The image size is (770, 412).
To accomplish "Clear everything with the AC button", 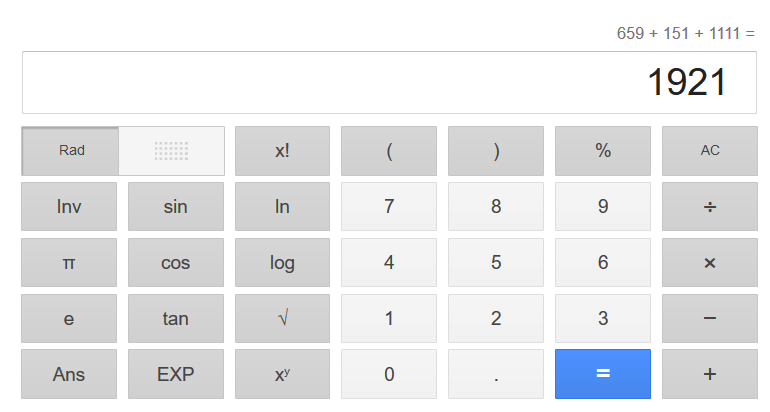I will [709, 151].
